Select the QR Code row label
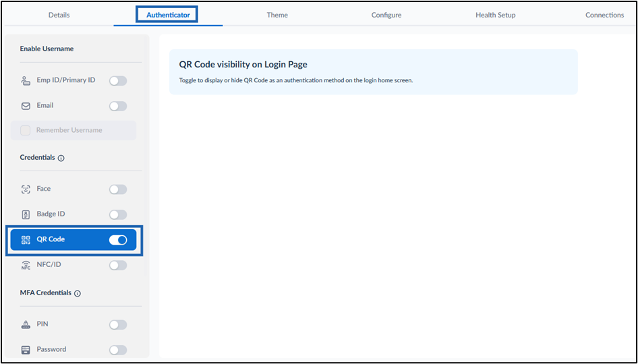This screenshot has height=364, width=638. [x=51, y=239]
